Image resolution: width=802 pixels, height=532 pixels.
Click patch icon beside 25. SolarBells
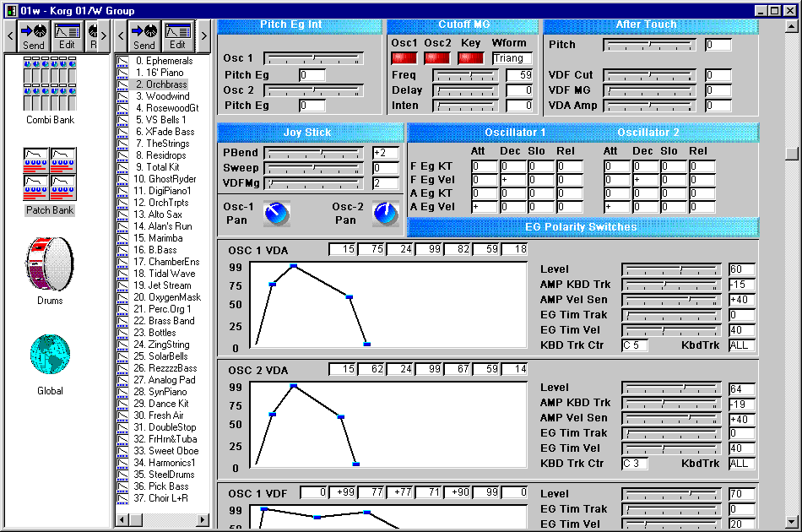[122, 356]
